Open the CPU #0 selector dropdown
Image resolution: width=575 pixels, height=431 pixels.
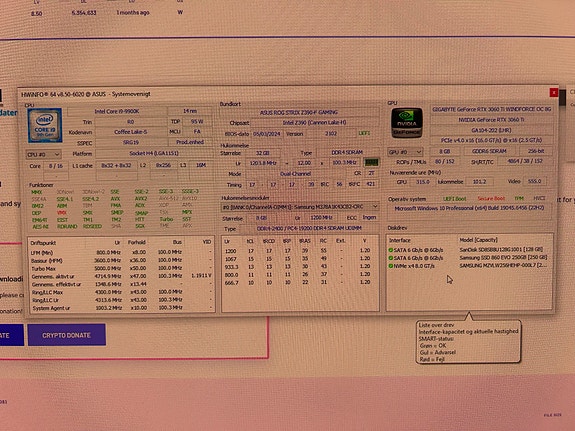point(43,154)
